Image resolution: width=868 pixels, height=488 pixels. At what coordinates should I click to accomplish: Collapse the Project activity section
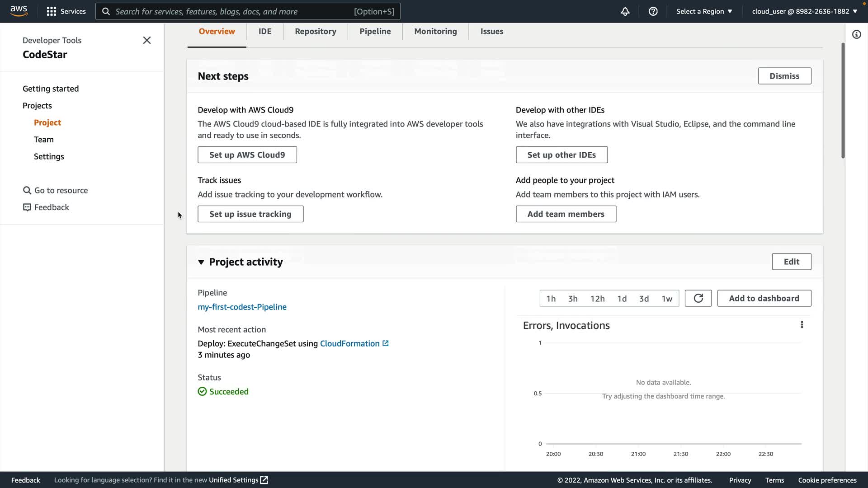click(x=201, y=262)
